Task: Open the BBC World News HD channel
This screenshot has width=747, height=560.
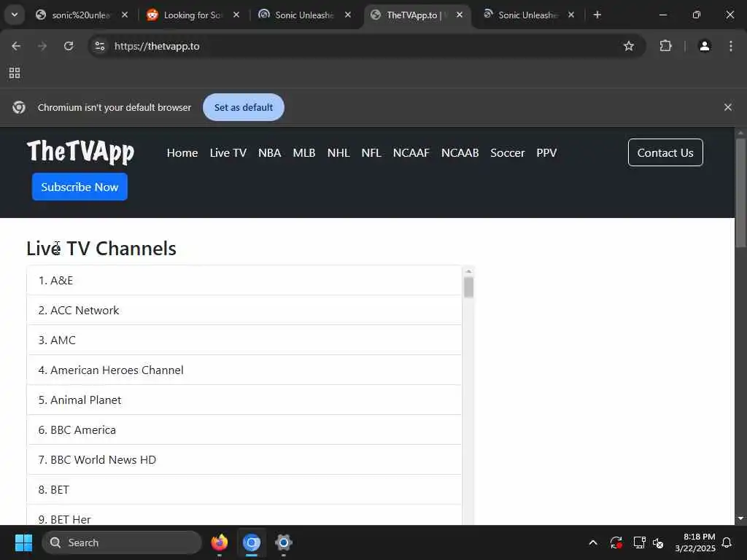Action: [244, 460]
